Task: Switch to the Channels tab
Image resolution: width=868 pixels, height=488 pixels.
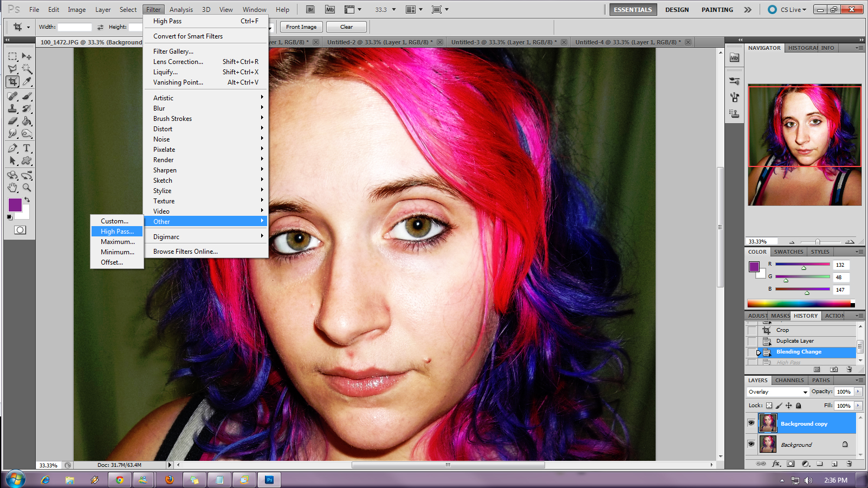Action: pyautogui.click(x=789, y=381)
